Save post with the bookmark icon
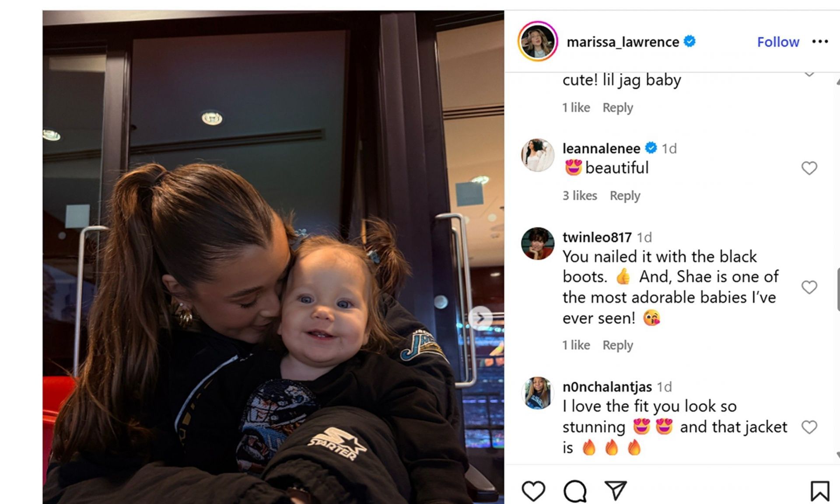Viewport: 840px width, 504px height. (819, 491)
